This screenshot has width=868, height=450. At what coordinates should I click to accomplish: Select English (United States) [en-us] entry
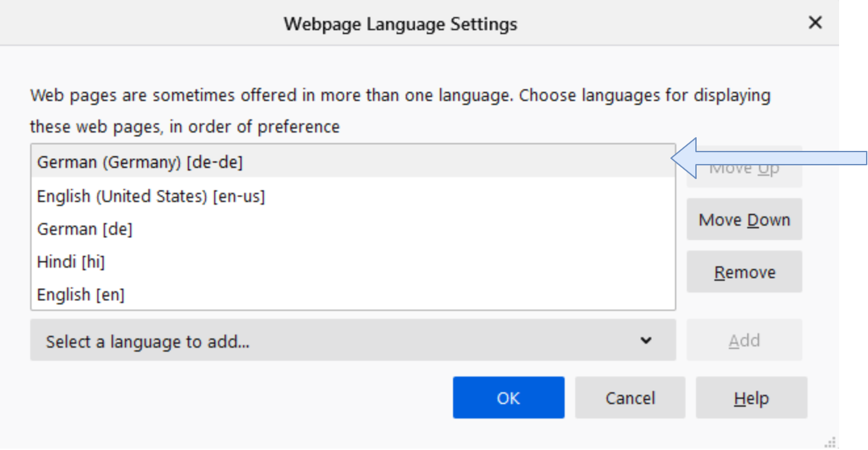click(151, 195)
